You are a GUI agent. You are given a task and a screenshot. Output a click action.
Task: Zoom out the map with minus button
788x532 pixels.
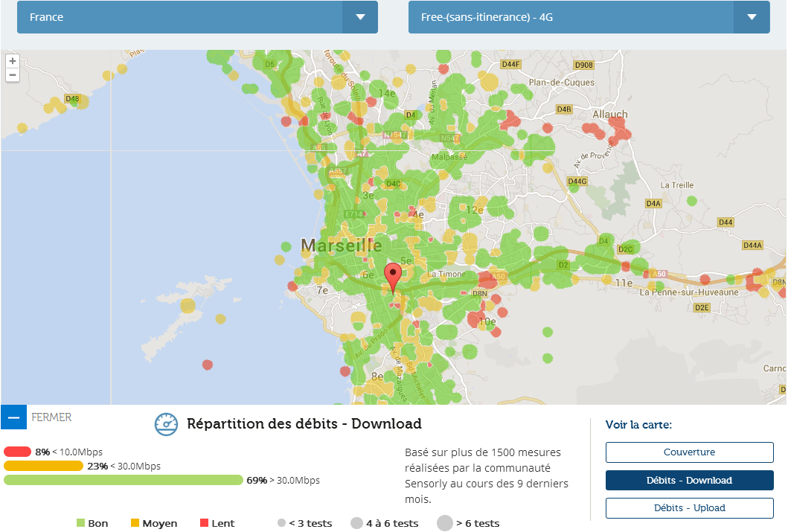point(13,75)
